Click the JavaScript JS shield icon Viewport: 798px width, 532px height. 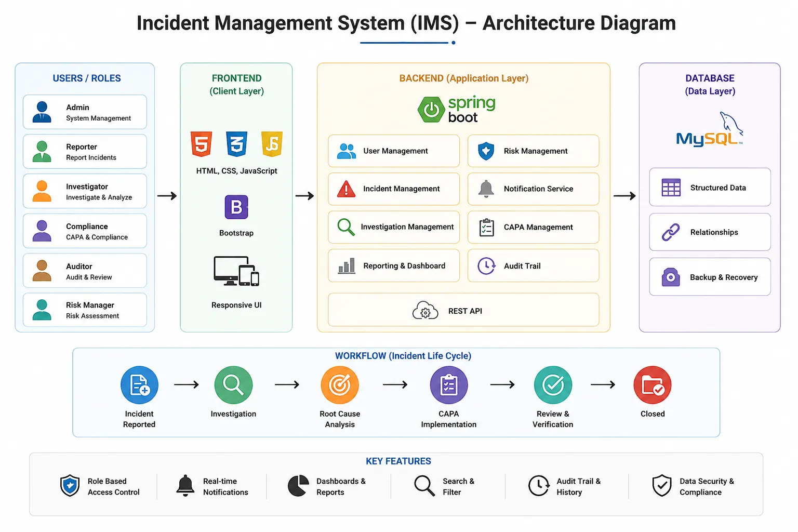272,144
